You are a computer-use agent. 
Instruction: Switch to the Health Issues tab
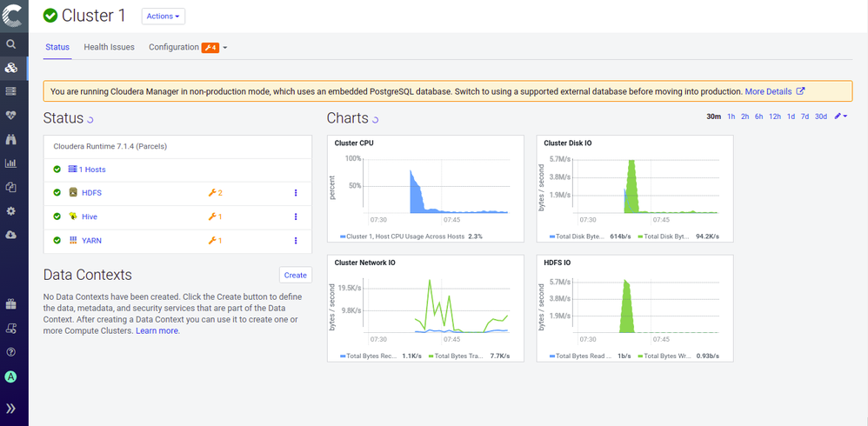point(109,47)
